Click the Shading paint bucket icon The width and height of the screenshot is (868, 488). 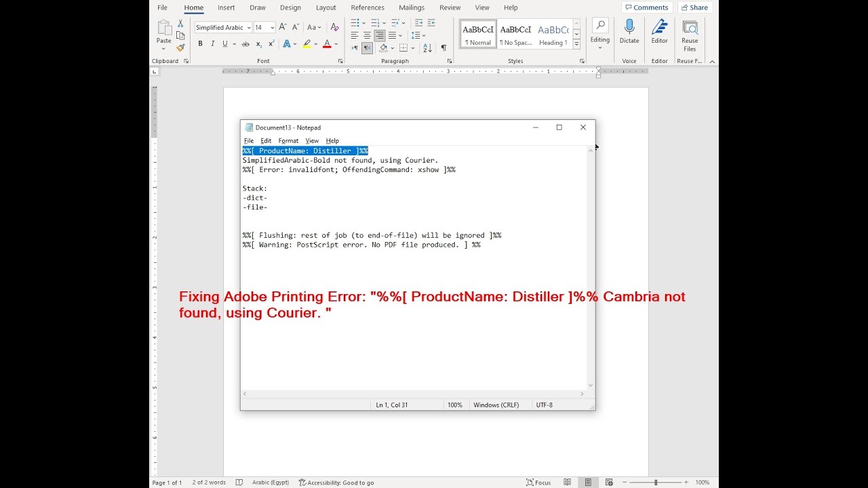pyautogui.click(x=383, y=48)
